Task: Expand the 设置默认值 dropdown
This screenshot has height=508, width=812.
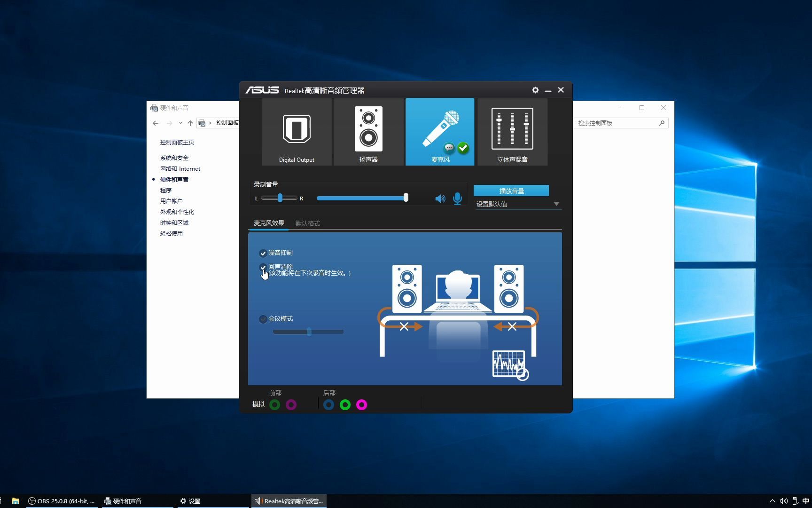Action: click(556, 204)
